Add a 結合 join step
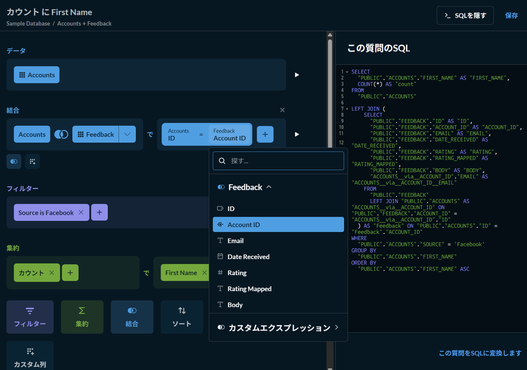Image resolution: width=527 pixels, height=370 pixels. pos(132,317)
